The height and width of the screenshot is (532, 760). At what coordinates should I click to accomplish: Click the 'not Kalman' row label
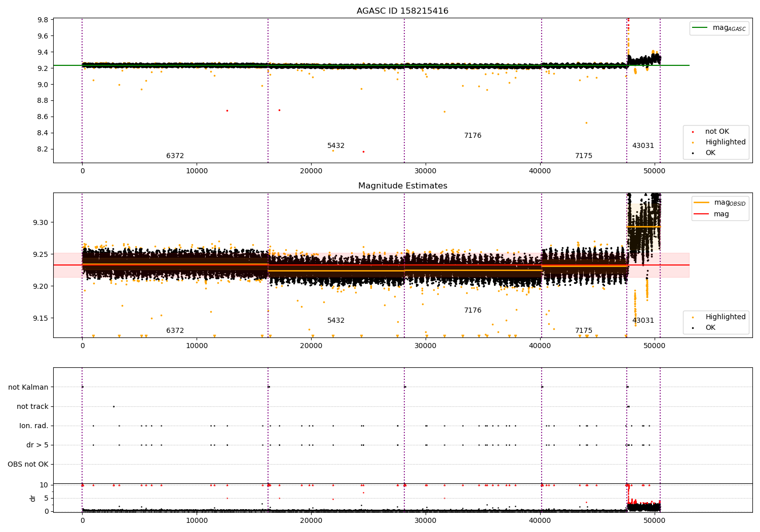[28, 387]
